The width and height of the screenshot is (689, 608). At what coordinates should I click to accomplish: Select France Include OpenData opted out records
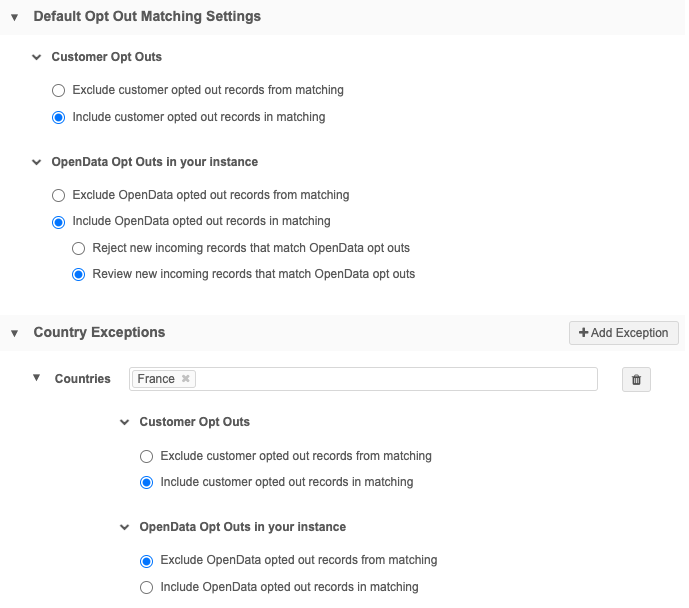click(x=147, y=587)
